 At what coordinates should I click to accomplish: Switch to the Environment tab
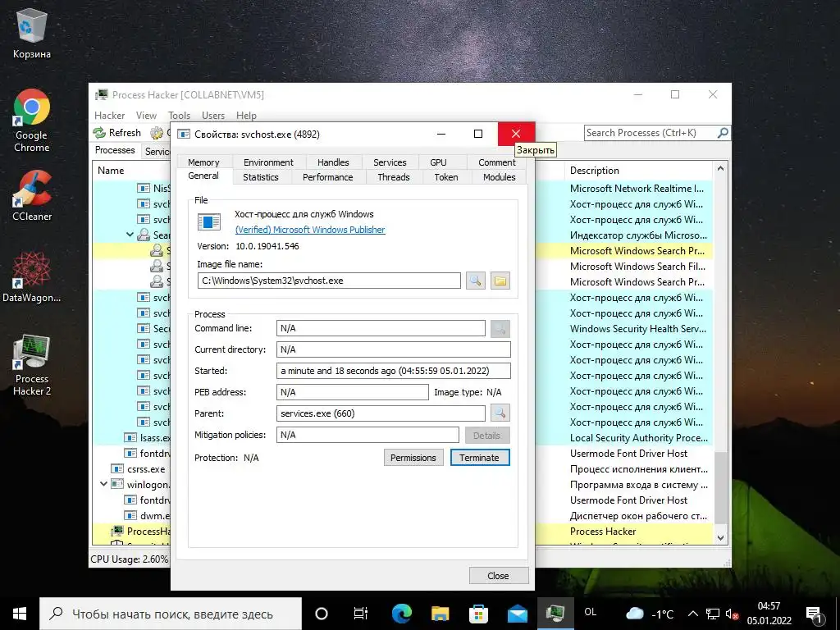click(268, 162)
